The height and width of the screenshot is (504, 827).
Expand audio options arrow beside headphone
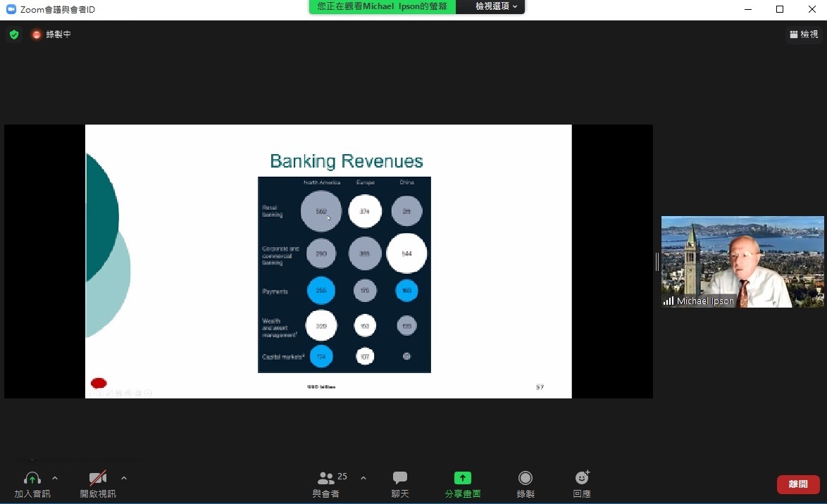pos(55,478)
